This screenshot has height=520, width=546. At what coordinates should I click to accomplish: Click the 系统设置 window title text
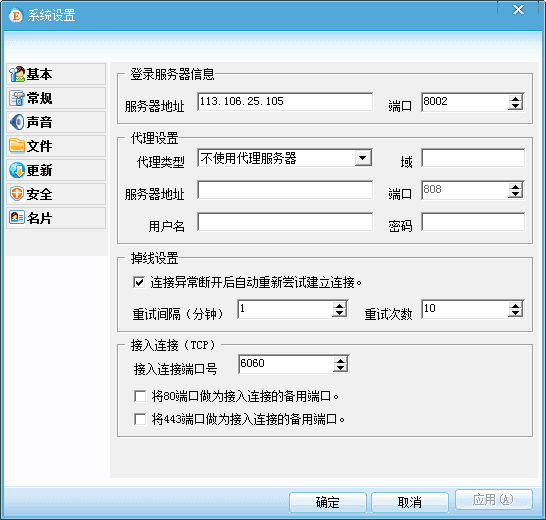pyautogui.click(x=52, y=16)
